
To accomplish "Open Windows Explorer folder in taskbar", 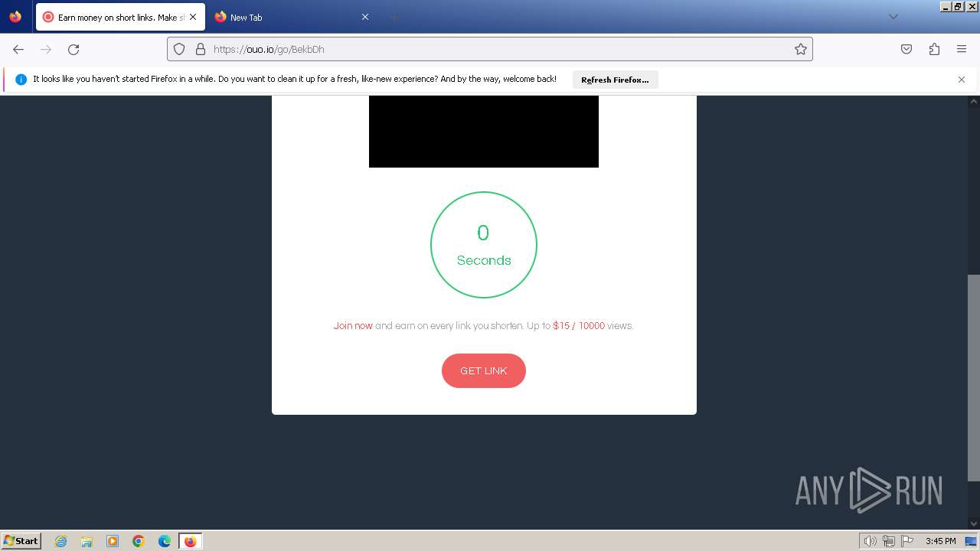I will click(87, 541).
